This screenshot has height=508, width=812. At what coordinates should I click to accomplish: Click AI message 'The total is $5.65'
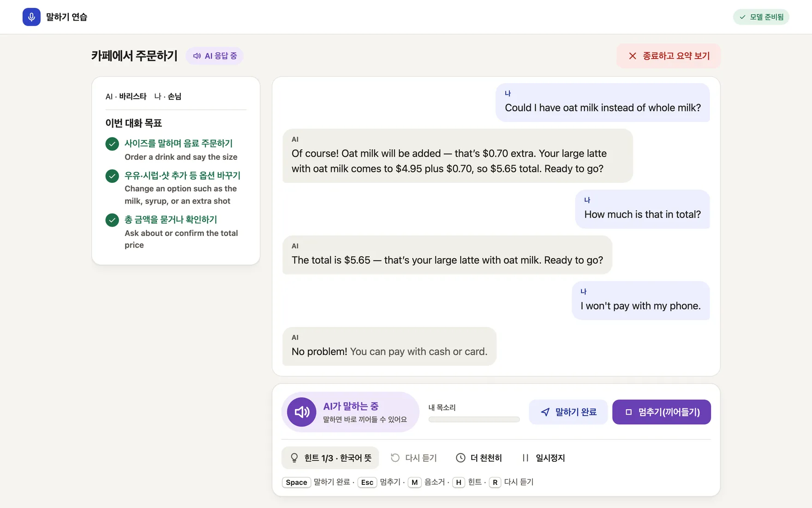click(x=447, y=255)
